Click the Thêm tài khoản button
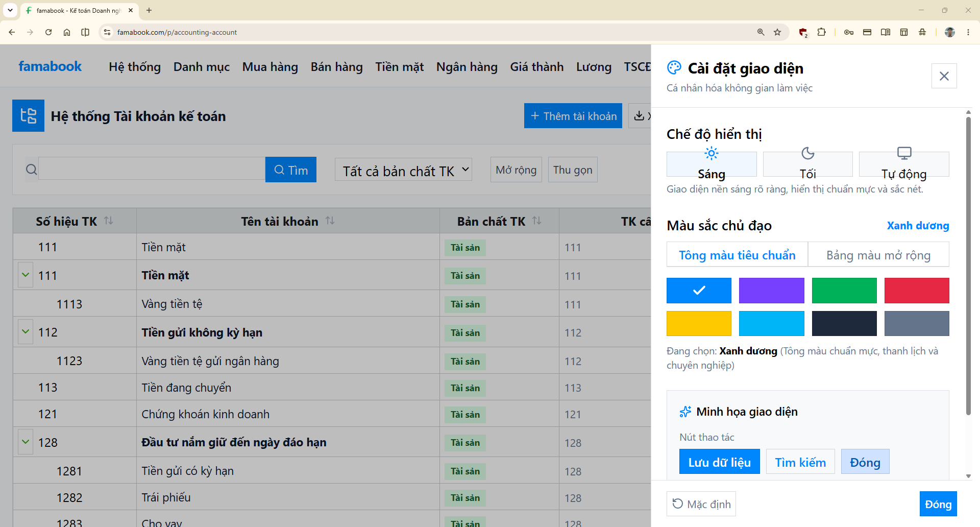 tap(573, 116)
